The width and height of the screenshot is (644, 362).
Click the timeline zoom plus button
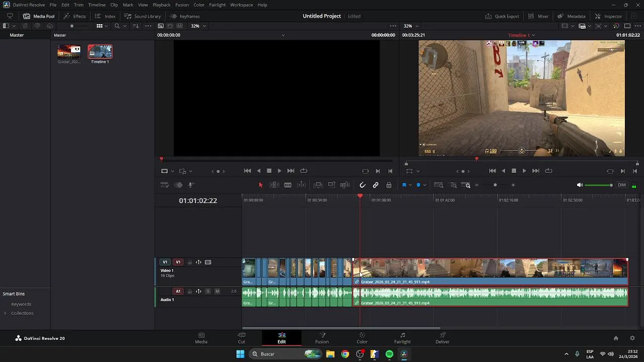[513, 185]
